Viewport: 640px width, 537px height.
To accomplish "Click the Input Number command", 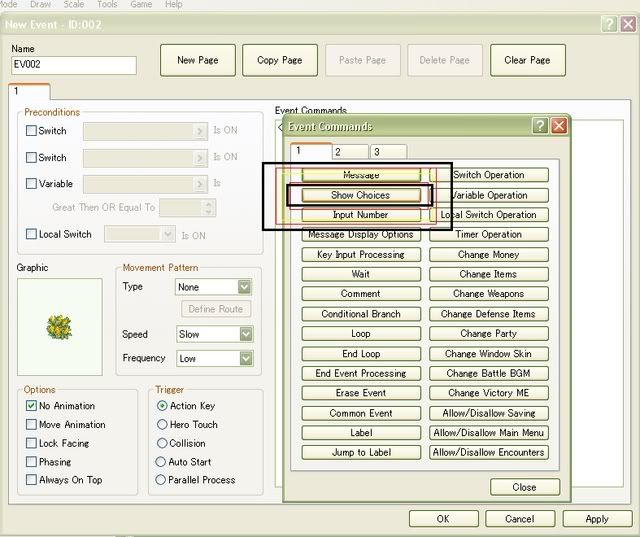I will tap(361, 215).
